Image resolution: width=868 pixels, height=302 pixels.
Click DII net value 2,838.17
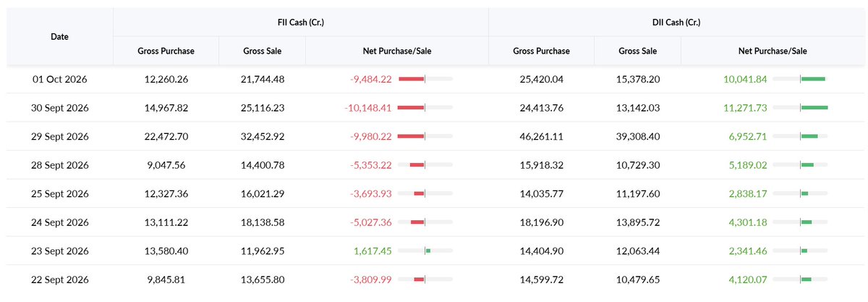[x=748, y=194]
